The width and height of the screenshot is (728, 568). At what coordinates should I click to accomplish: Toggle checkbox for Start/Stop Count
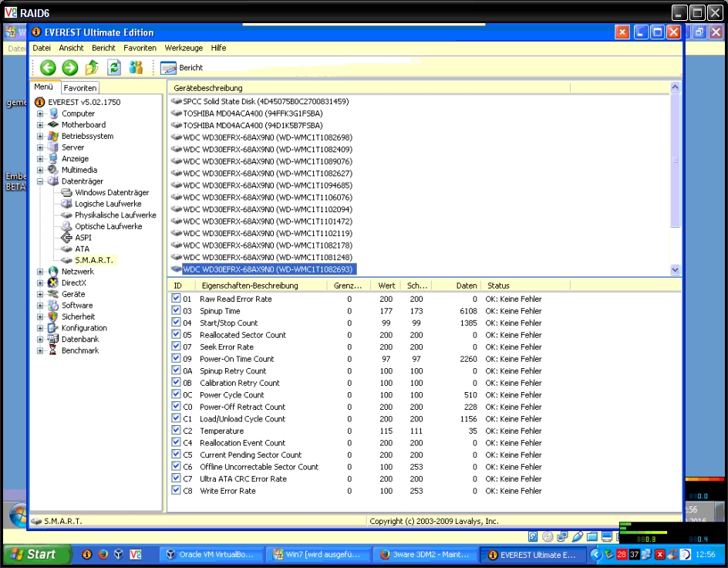tap(176, 323)
